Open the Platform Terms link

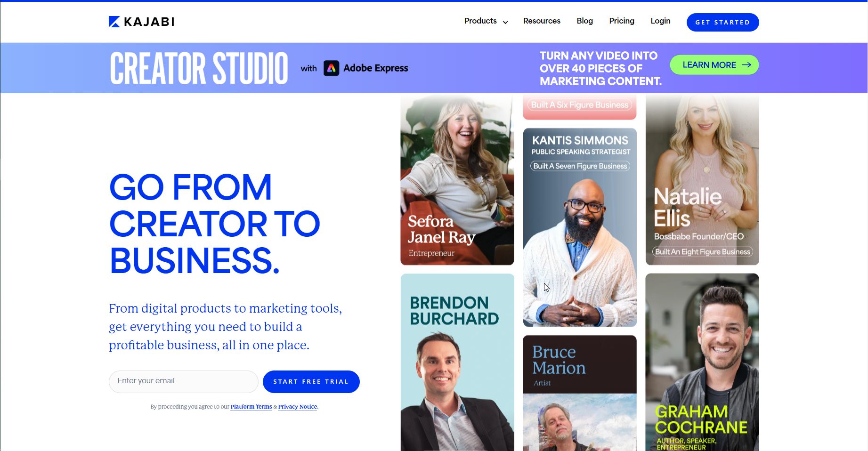pyautogui.click(x=251, y=407)
